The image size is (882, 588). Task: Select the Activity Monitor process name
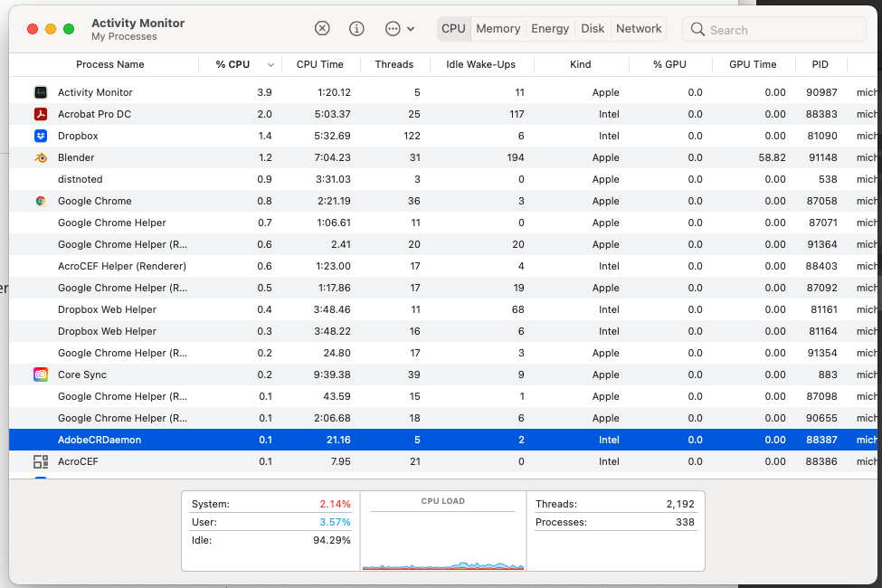click(95, 92)
